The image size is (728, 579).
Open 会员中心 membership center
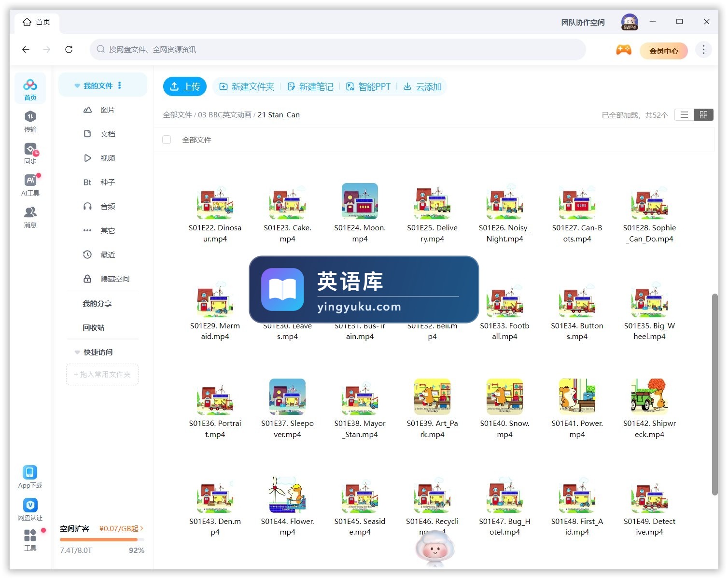click(664, 50)
